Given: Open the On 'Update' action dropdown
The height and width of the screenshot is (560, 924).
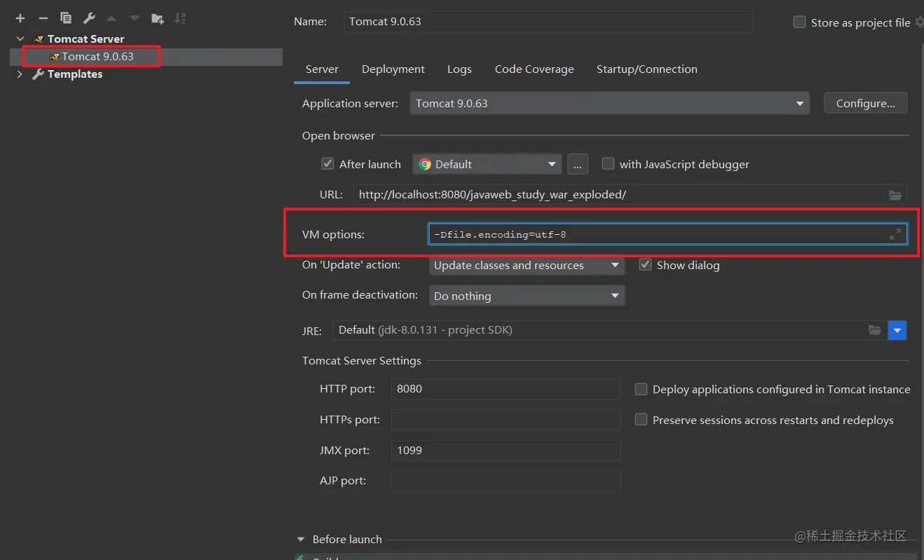Looking at the screenshot, I should click(526, 266).
